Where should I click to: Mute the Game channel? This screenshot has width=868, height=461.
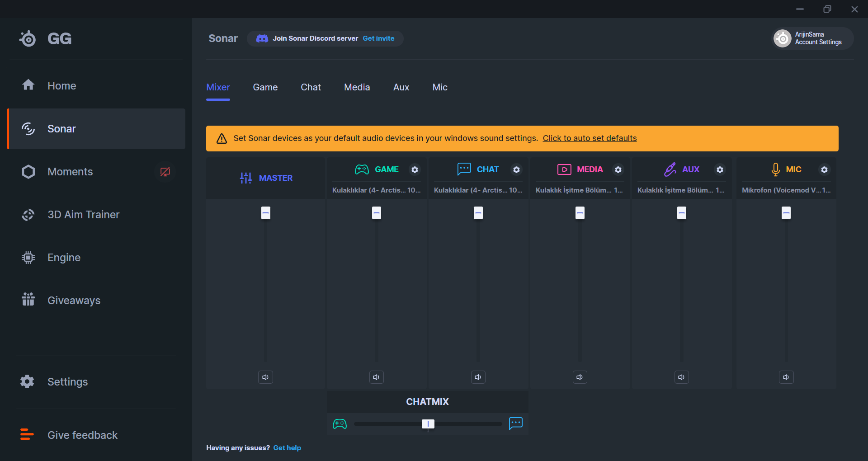(x=376, y=377)
